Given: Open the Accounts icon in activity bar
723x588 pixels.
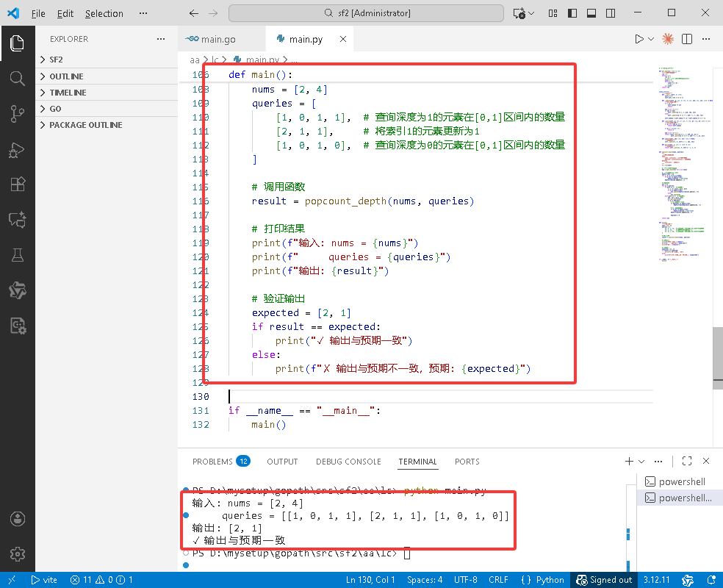Looking at the screenshot, I should (x=17, y=519).
